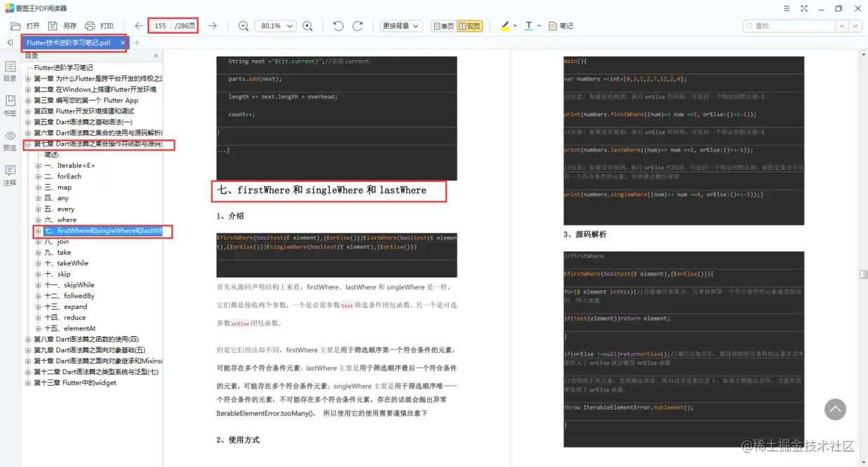868x467 pixels.
Task: Go to next page with right arrow
Action: (x=213, y=26)
